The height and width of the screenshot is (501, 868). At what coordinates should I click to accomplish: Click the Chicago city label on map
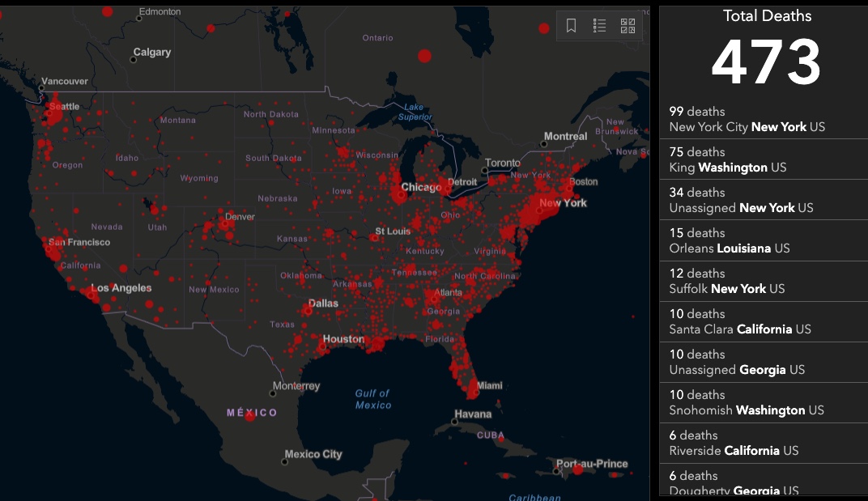(x=422, y=187)
